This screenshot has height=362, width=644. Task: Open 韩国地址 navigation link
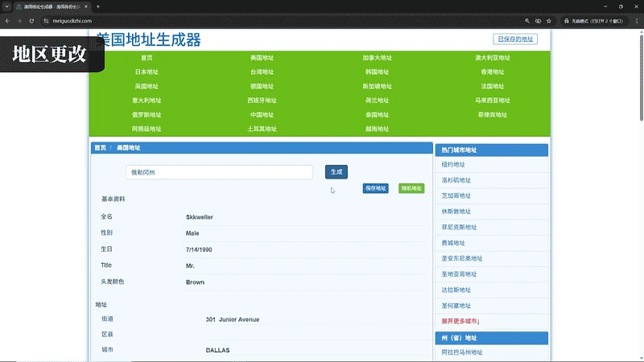tap(377, 72)
